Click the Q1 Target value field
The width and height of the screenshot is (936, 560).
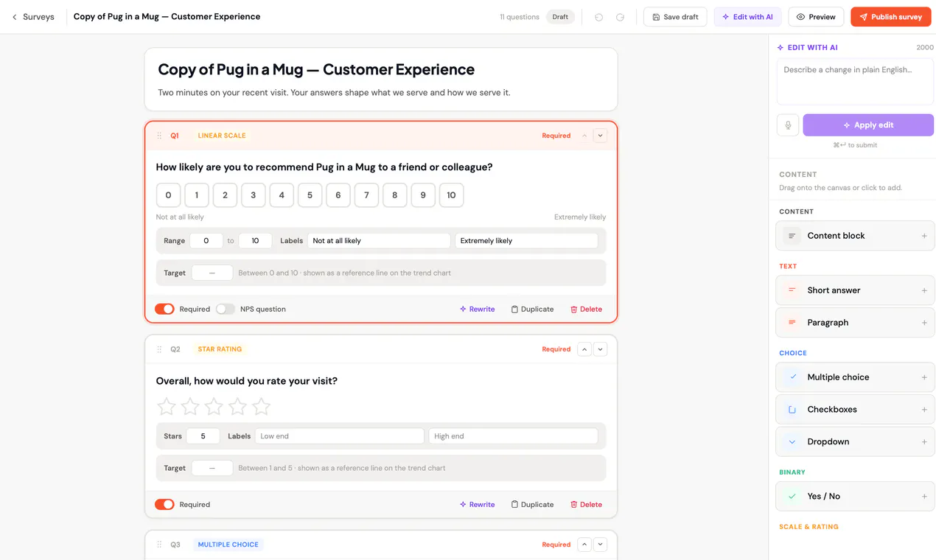pos(212,273)
